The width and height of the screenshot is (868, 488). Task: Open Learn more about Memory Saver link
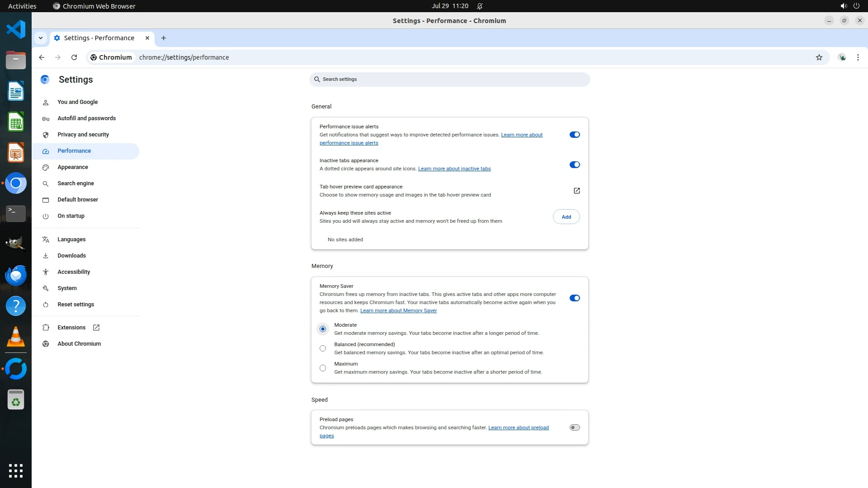[398, 310]
